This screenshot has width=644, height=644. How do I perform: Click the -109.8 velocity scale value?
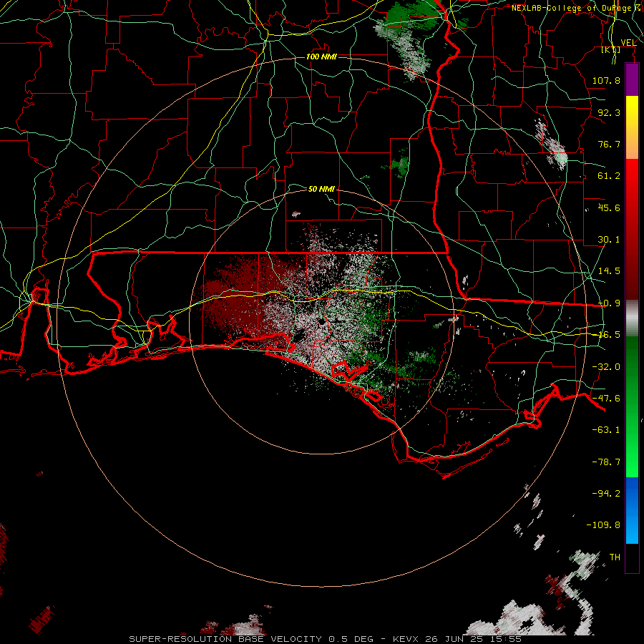pos(603,525)
